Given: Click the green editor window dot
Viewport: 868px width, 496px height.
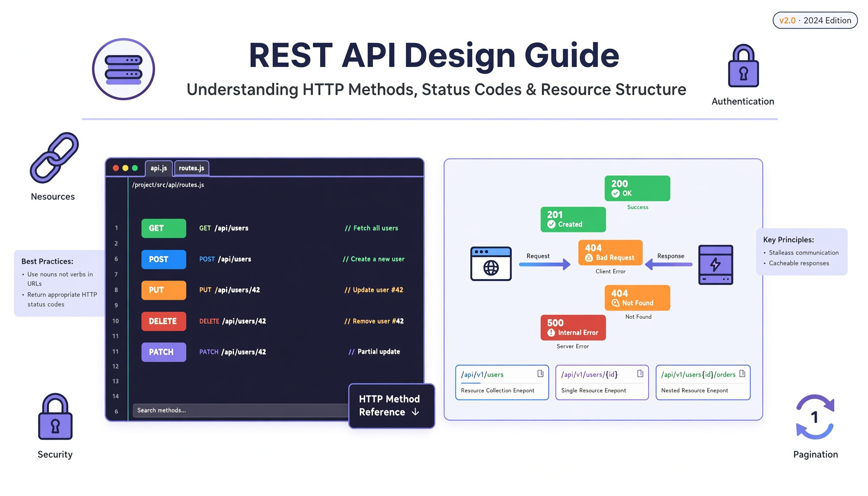Looking at the screenshot, I should 135,168.
